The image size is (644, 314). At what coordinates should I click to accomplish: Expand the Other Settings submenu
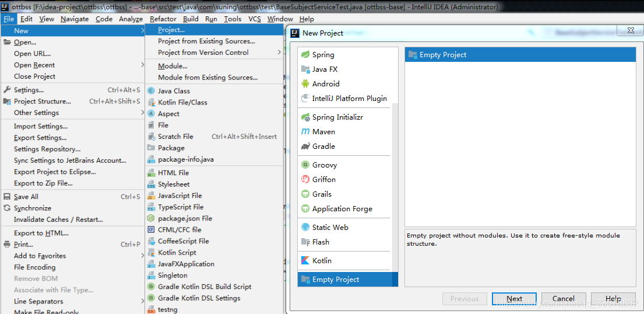pyautogui.click(x=143, y=112)
